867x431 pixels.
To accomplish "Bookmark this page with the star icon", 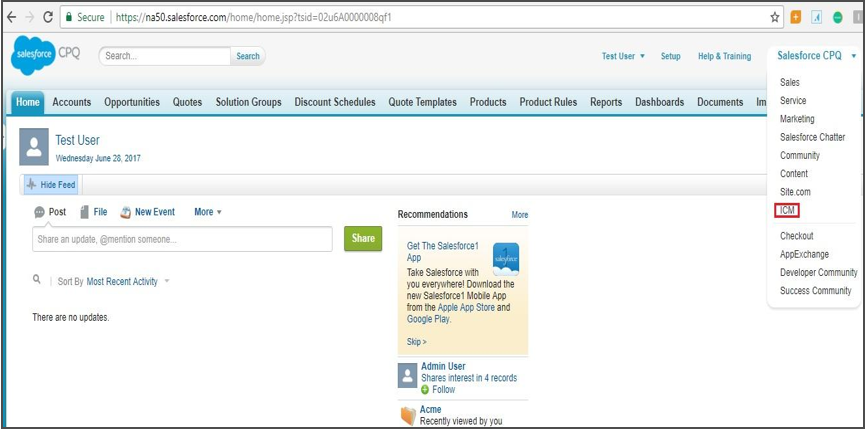I will click(x=775, y=17).
